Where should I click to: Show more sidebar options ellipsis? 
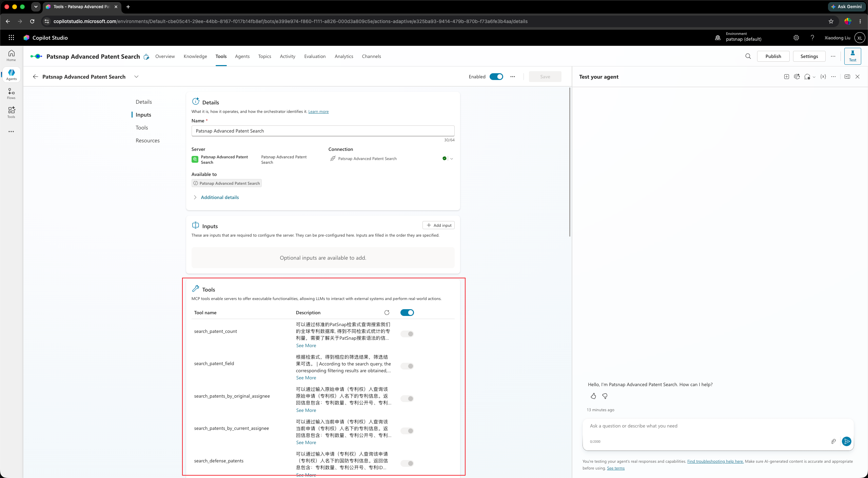[11, 132]
